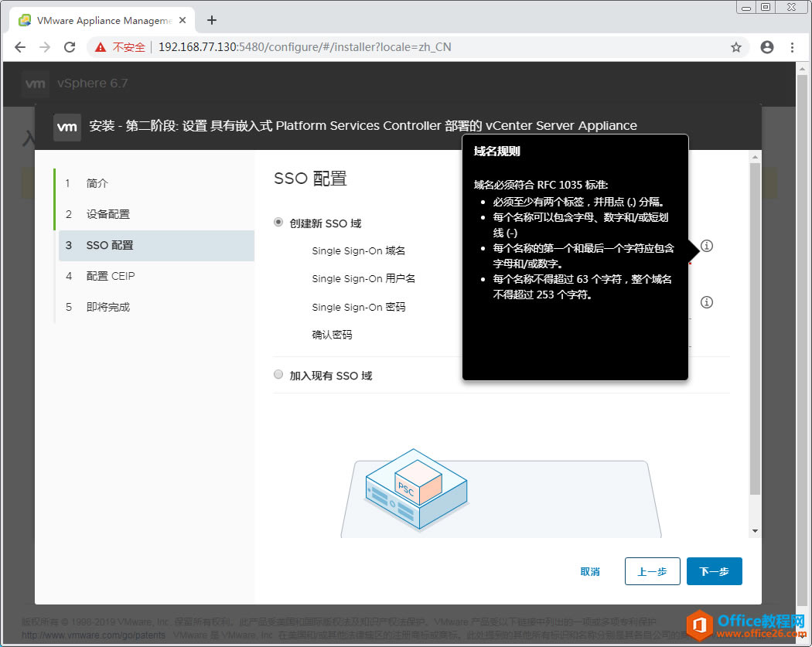Click the browser forward arrow
This screenshot has width=812, height=647.
pyautogui.click(x=45, y=47)
